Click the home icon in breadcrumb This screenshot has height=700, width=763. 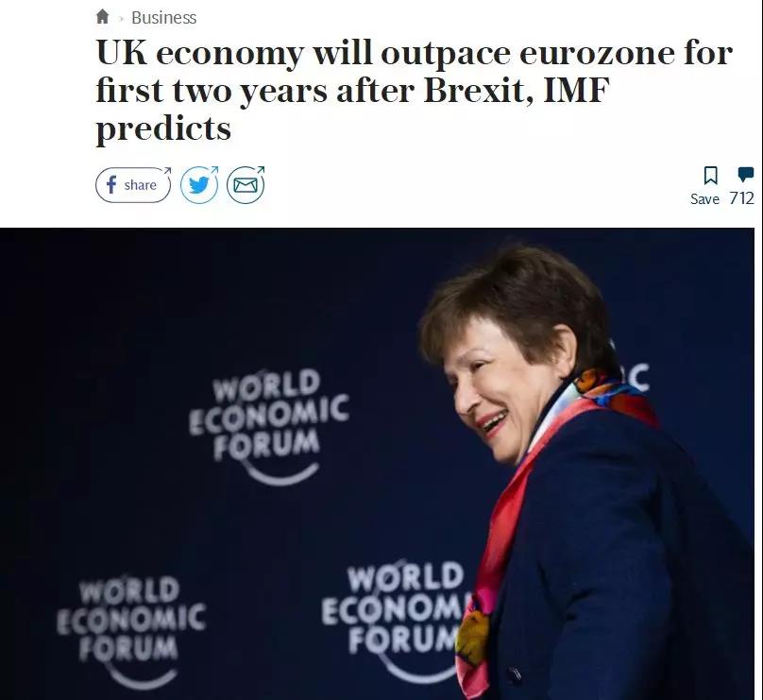coord(103,17)
